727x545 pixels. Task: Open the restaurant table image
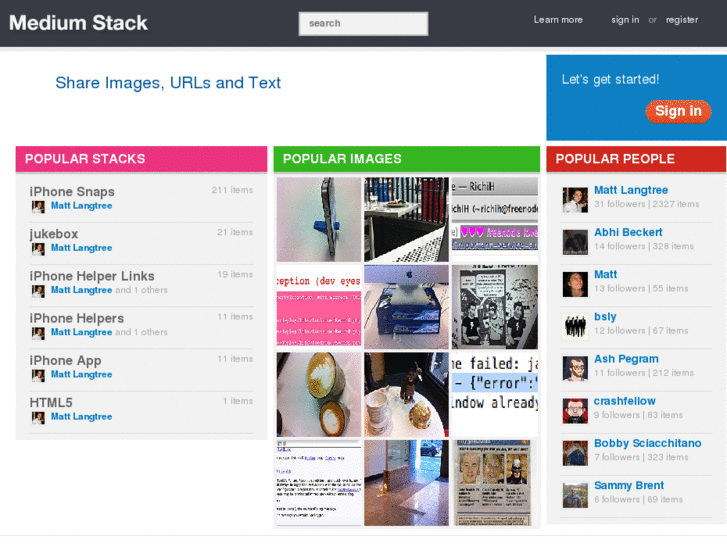point(406,219)
